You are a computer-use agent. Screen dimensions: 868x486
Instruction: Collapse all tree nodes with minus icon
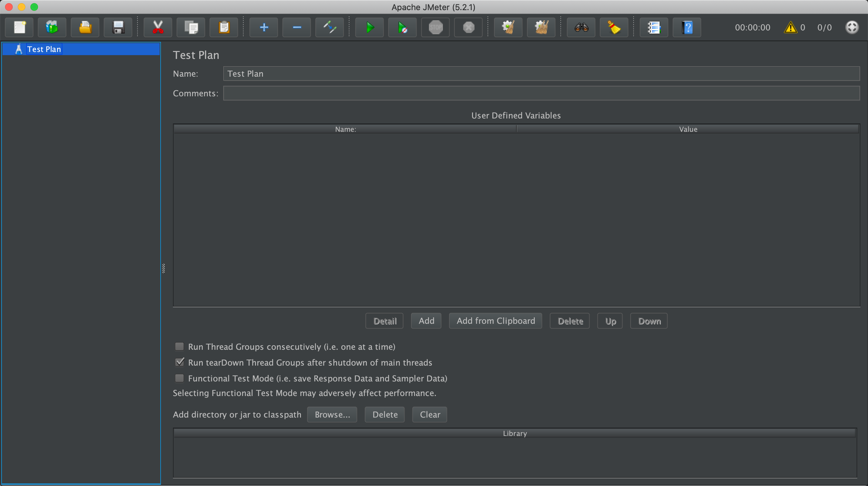pyautogui.click(x=297, y=27)
